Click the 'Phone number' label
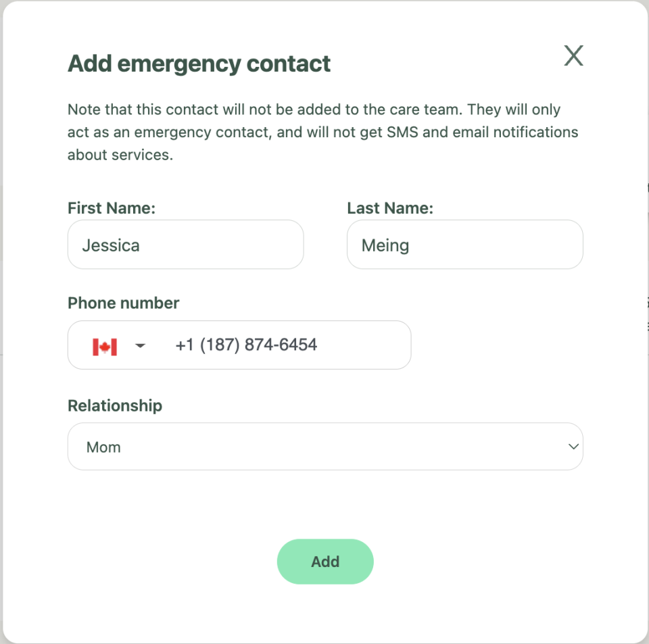Viewport: 649px width, 644px height. coord(123,303)
